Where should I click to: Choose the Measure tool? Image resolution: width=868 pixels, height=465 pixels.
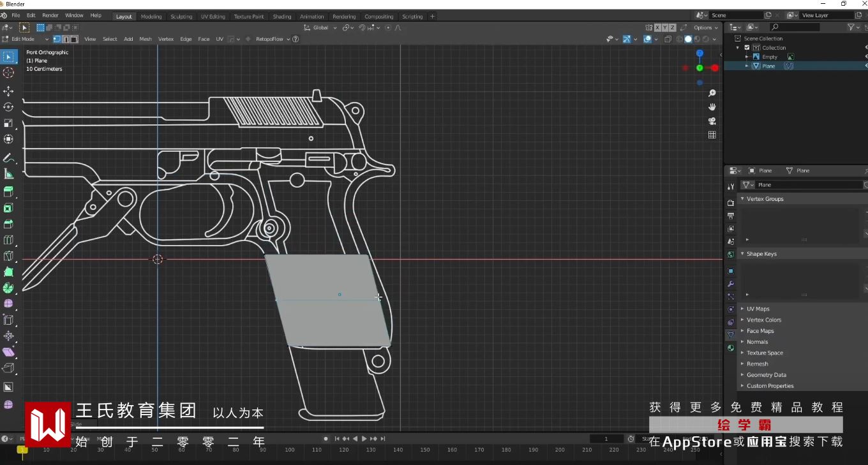[x=8, y=173]
